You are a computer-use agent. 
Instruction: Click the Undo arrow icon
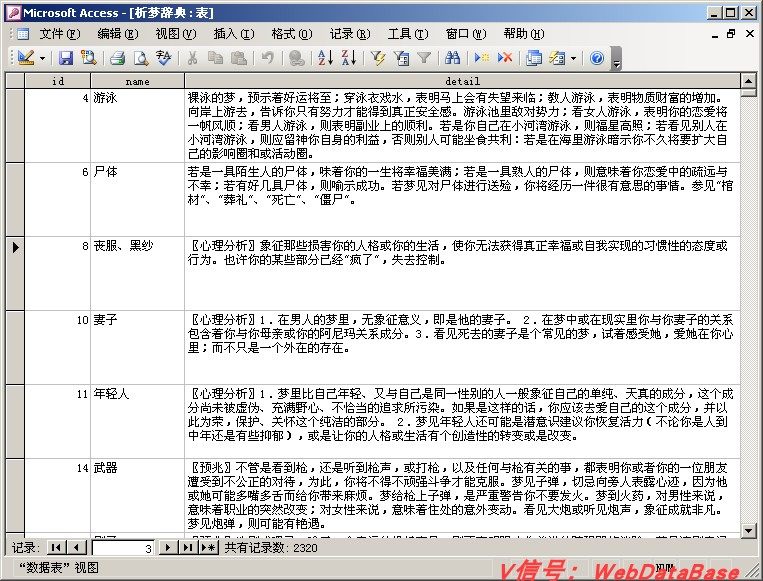tap(267, 58)
